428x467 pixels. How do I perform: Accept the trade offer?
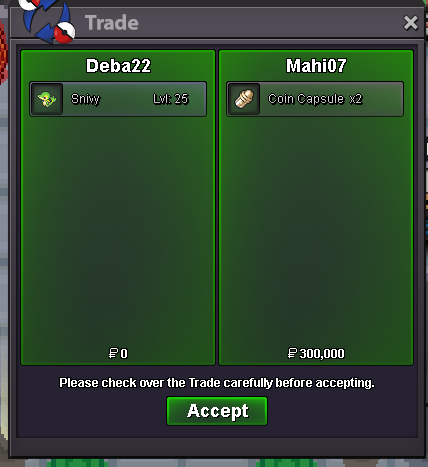click(x=217, y=411)
